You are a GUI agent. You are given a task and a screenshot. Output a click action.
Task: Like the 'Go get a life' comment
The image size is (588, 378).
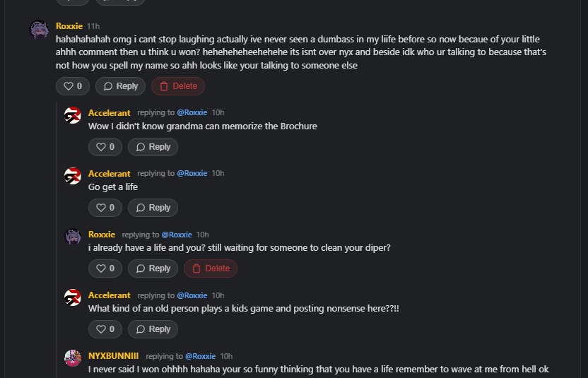click(x=105, y=208)
